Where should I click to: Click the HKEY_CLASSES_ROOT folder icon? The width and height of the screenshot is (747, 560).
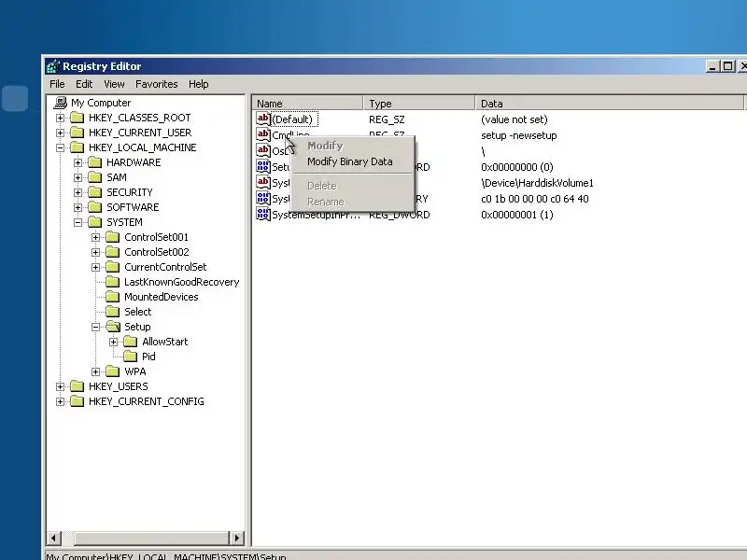click(x=78, y=118)
